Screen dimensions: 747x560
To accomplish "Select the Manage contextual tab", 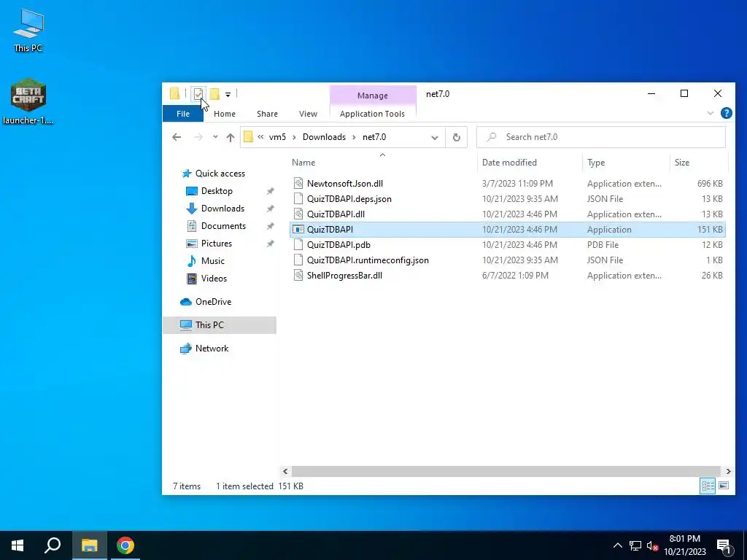I will (x=373, y=96).
